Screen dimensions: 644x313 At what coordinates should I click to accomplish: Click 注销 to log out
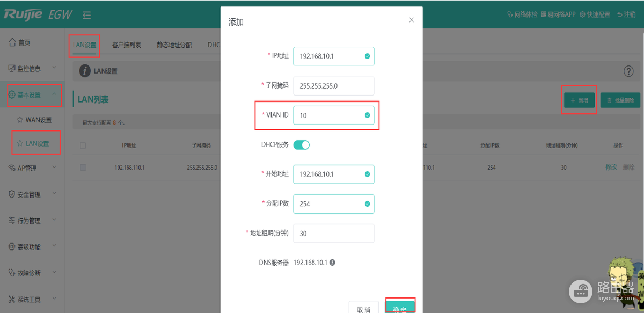click(626, 14)
